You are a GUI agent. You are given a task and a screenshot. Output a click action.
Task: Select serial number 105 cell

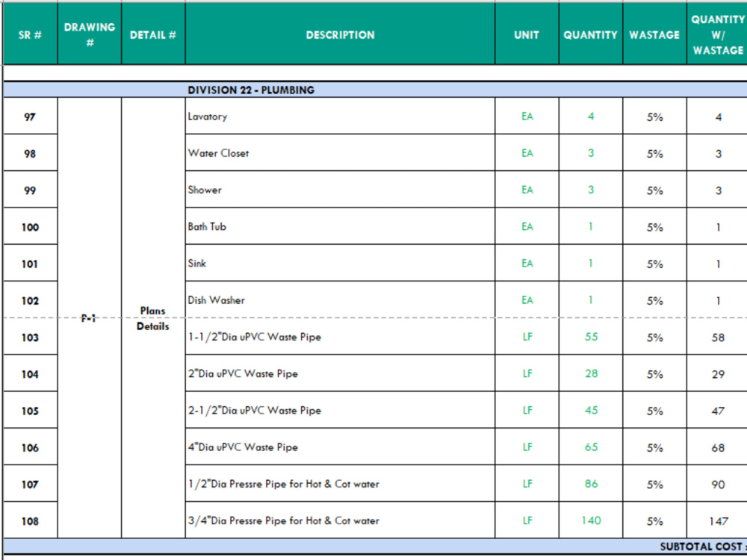[x=30, y=410]
